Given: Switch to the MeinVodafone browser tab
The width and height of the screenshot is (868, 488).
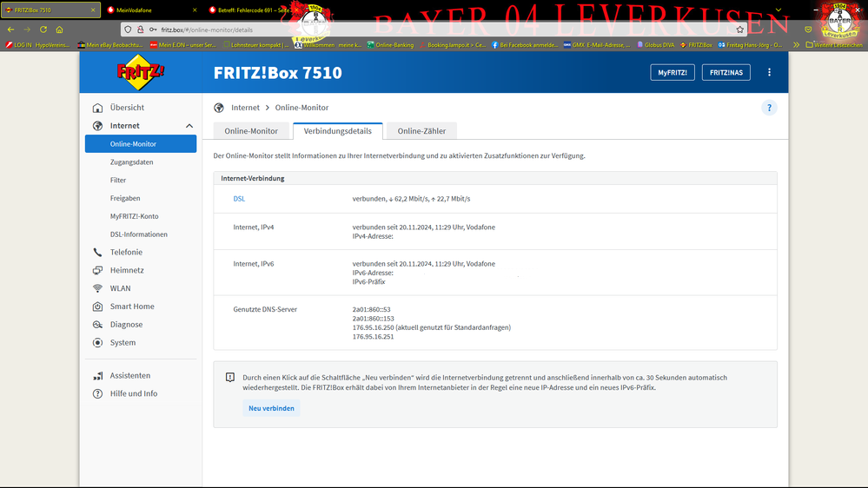Looking at the screenshot, I should coord(152,10).
